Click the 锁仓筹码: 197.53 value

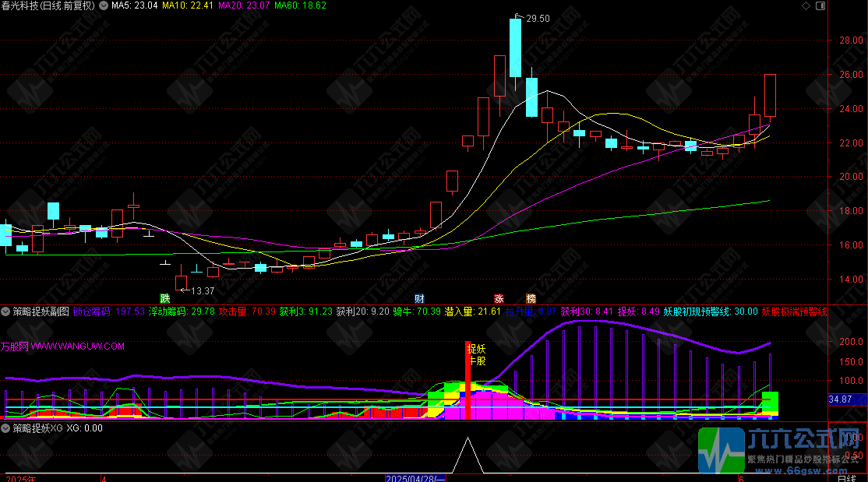(x=108, y=311)
